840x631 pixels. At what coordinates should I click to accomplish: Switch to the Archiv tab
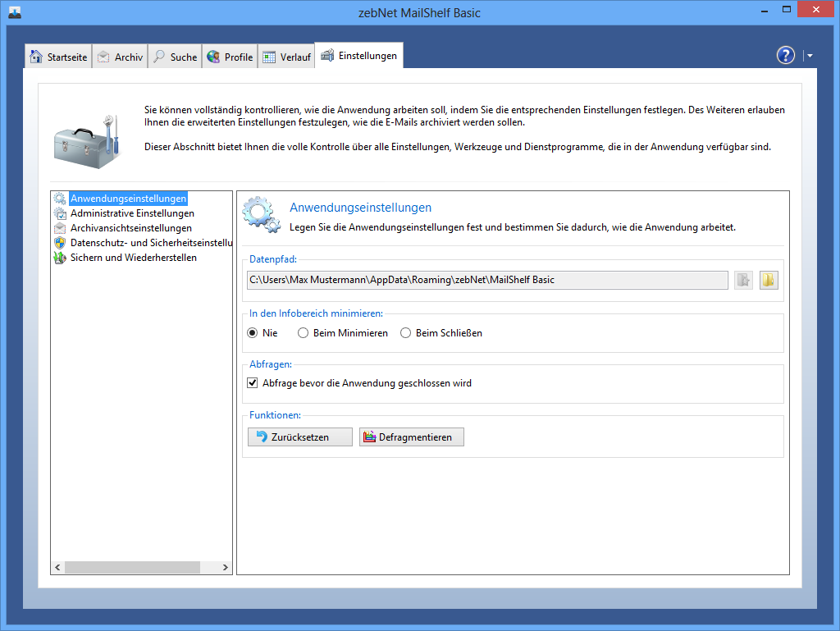pos(120,57)
